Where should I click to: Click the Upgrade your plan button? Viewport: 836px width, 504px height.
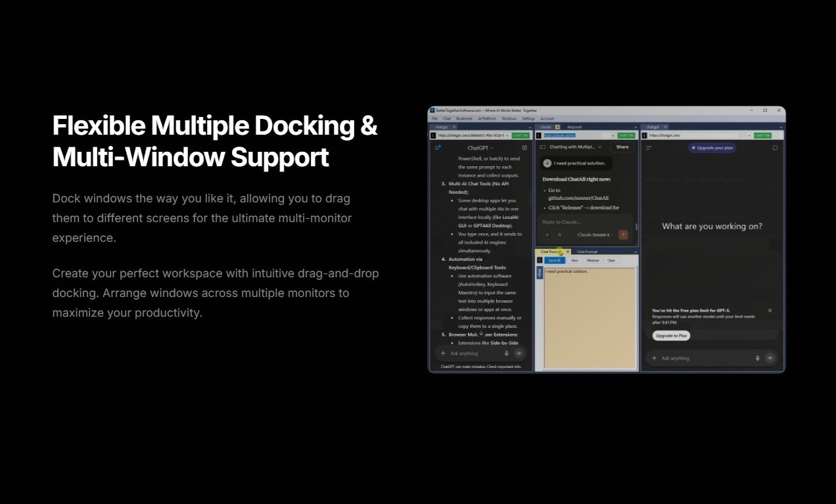712,148
